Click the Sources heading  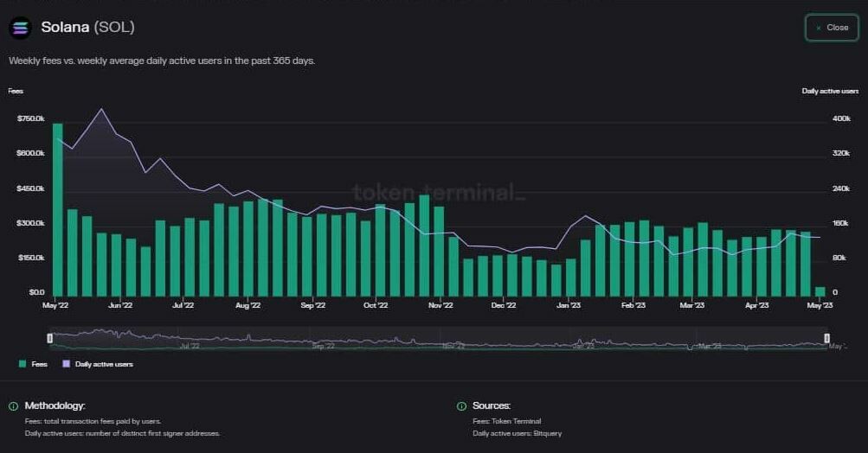pyautogui.click(x=492, y=405)
